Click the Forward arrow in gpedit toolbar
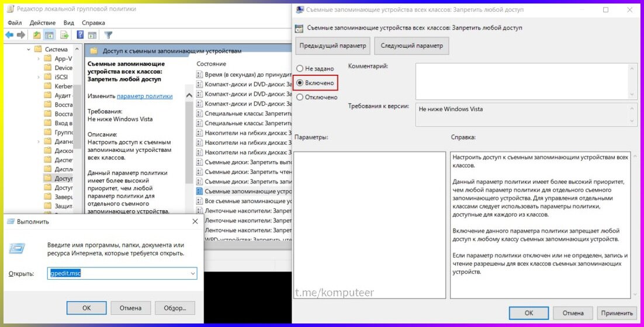Viewport: 644px width, 327px height. point(21,35)
